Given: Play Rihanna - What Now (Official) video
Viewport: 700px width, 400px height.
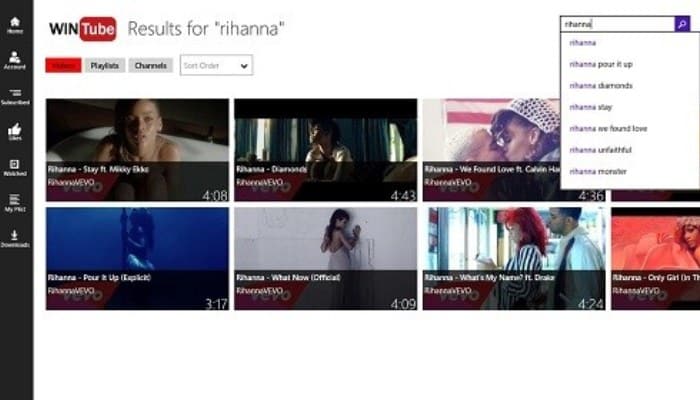Looking at the screenshot, I should (x=325, y=258).
